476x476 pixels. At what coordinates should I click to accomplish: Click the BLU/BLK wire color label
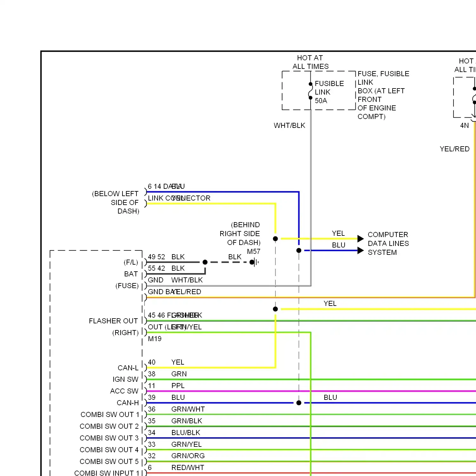click(186, 433)
